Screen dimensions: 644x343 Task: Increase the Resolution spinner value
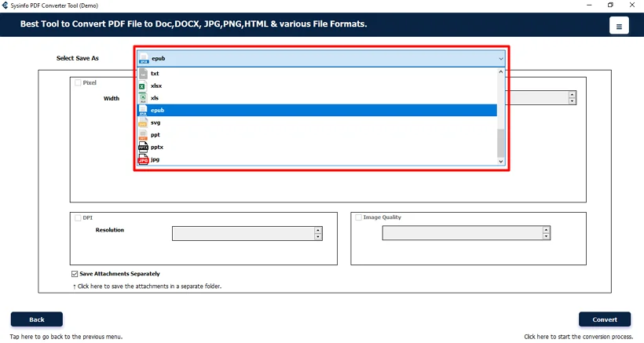(318, 230)
